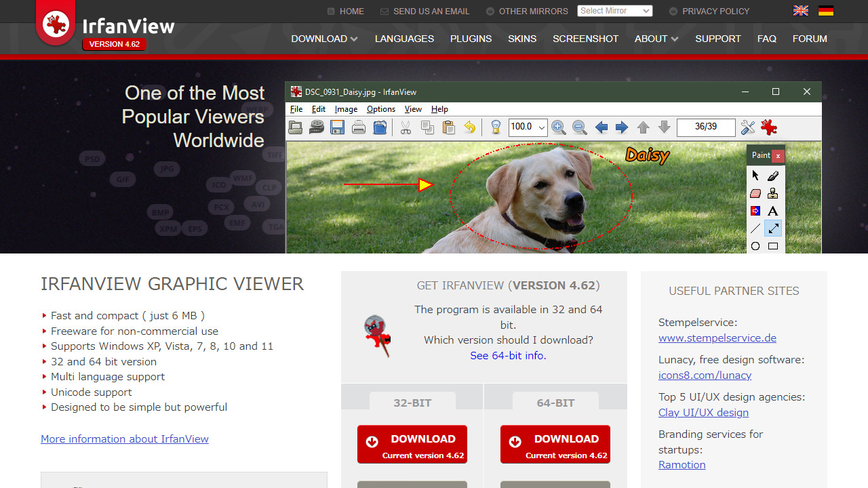Expand the DOWNLOAD navigation menu
This screenshot has width=868, height=488.
[324, 39]
